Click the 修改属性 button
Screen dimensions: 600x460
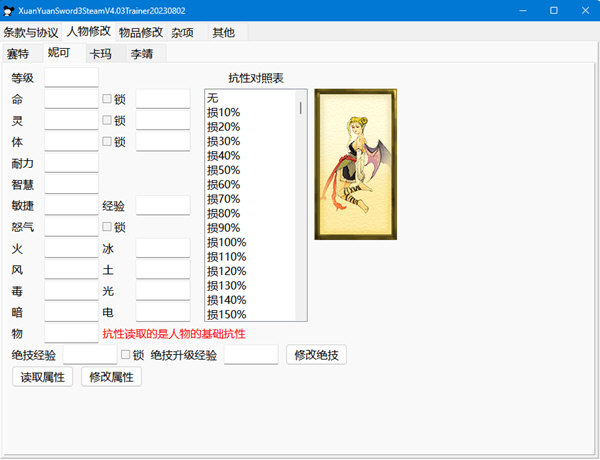click(x=111, y=377)
